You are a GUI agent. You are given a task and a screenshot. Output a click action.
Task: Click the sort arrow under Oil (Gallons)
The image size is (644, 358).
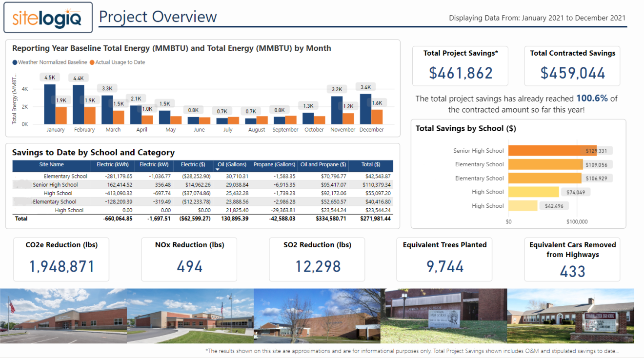tap(218, 169)
